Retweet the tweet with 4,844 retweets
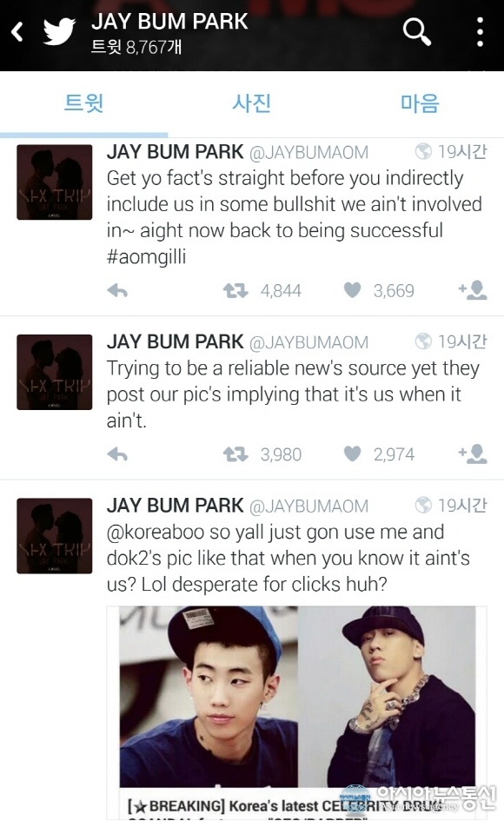The width and height of the screenshot is (504, 821). pos(235,290)
